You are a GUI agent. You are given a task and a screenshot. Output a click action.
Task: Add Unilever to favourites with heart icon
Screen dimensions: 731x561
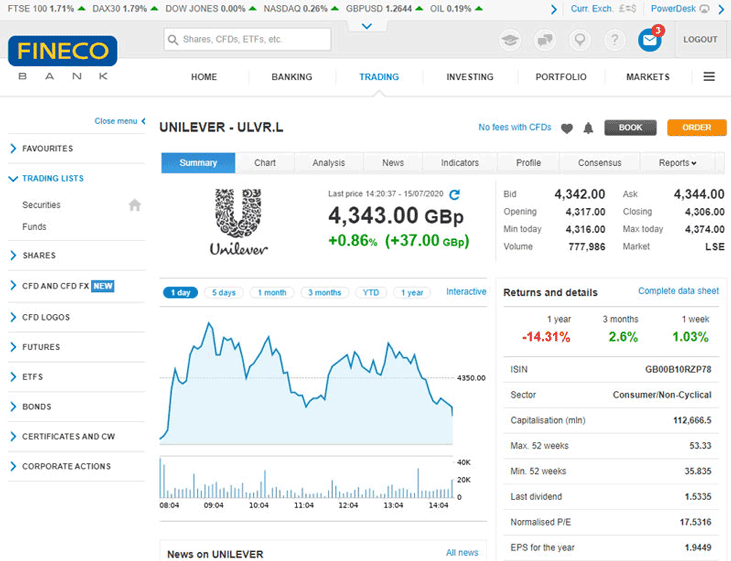pyautogui.click(x=566, y=128)
